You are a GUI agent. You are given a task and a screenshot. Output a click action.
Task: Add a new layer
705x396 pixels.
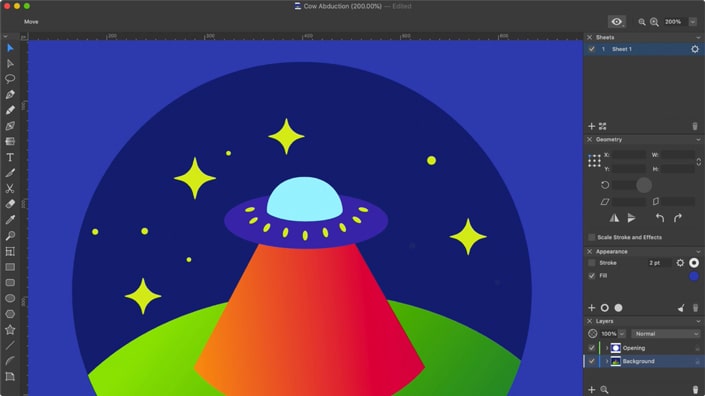pos(592,390)
